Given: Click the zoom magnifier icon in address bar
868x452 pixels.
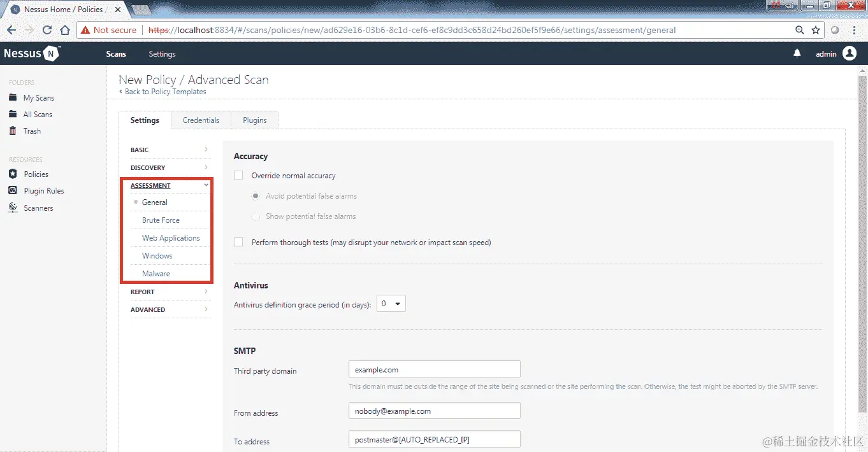Looking at the screenshot, I should click(x=800, y=30).
